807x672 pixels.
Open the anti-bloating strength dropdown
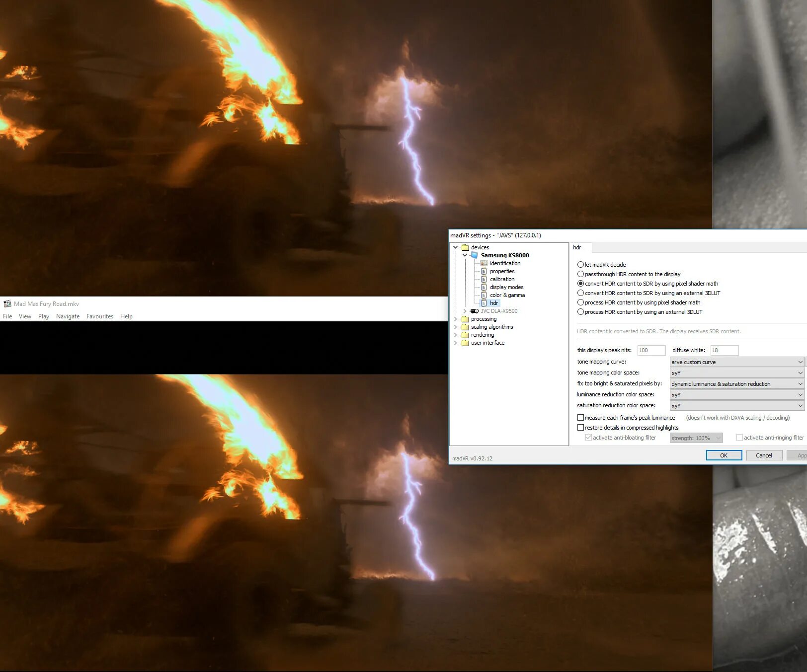point(696,438)
